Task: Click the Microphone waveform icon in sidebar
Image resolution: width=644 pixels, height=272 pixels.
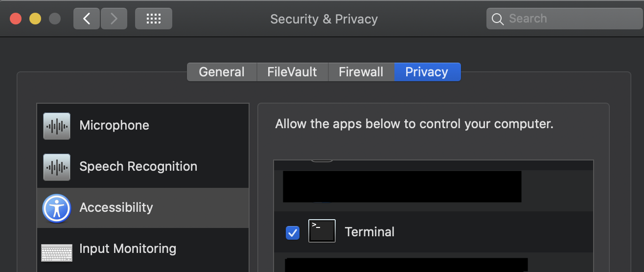Action: point(57,126)
